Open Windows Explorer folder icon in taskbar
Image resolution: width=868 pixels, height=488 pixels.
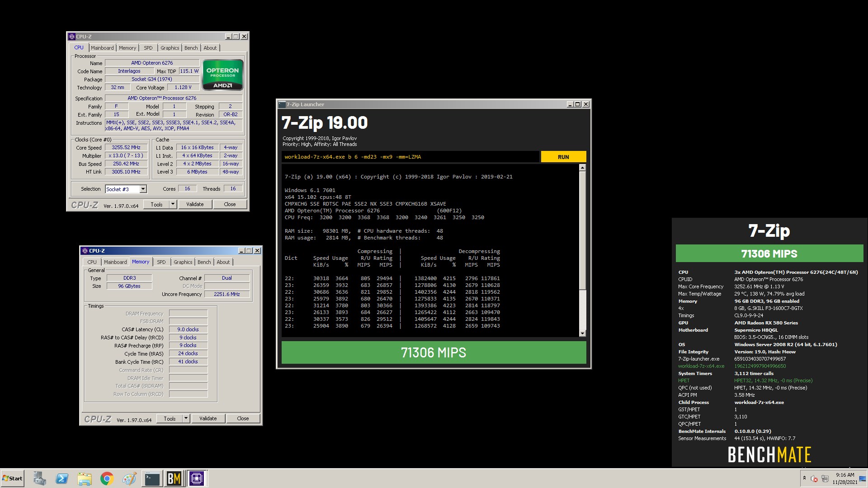coord(85,479)
